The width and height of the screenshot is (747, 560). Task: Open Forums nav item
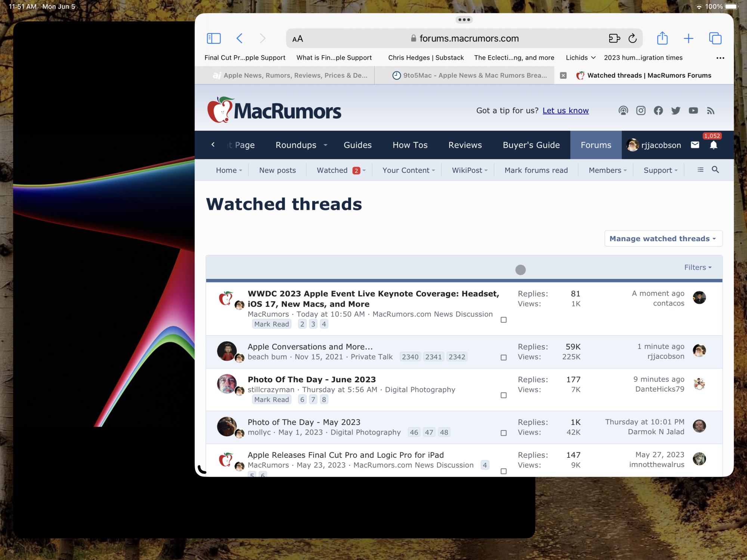click(596, 145)
